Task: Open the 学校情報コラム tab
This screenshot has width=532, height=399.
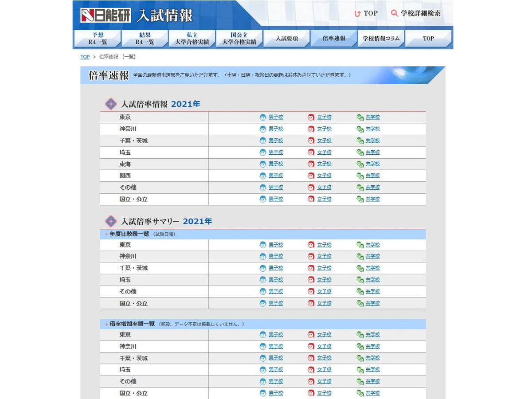Action: [381, 39]
